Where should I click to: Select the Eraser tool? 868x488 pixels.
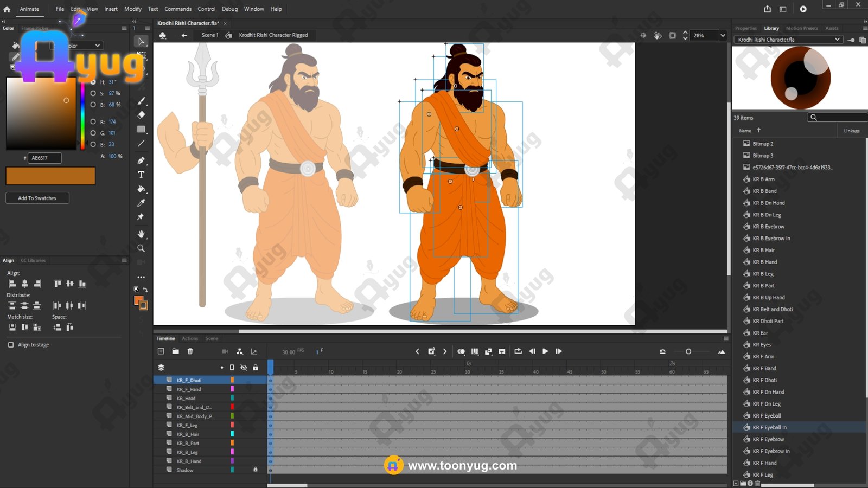tap(141, 115)
